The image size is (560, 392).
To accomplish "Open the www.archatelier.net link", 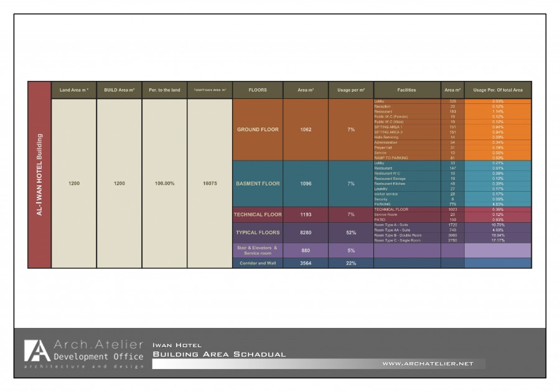I will click(427, 363).
